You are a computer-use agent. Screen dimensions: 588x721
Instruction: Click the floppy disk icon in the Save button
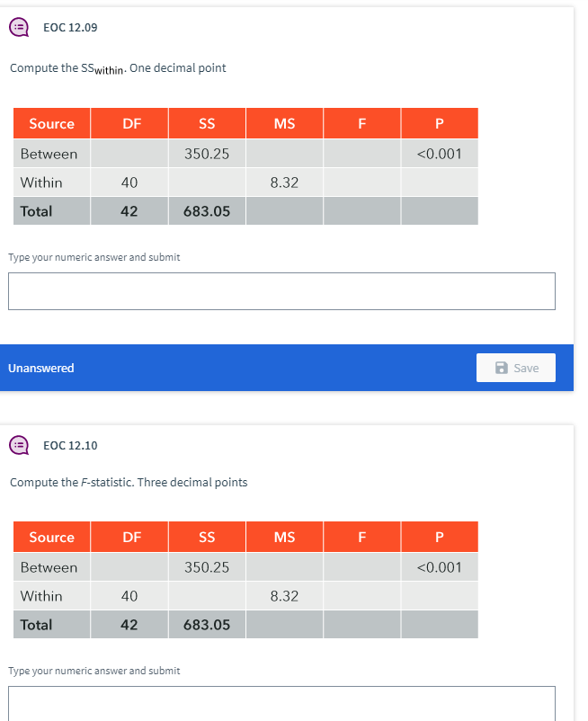point(503,368)
